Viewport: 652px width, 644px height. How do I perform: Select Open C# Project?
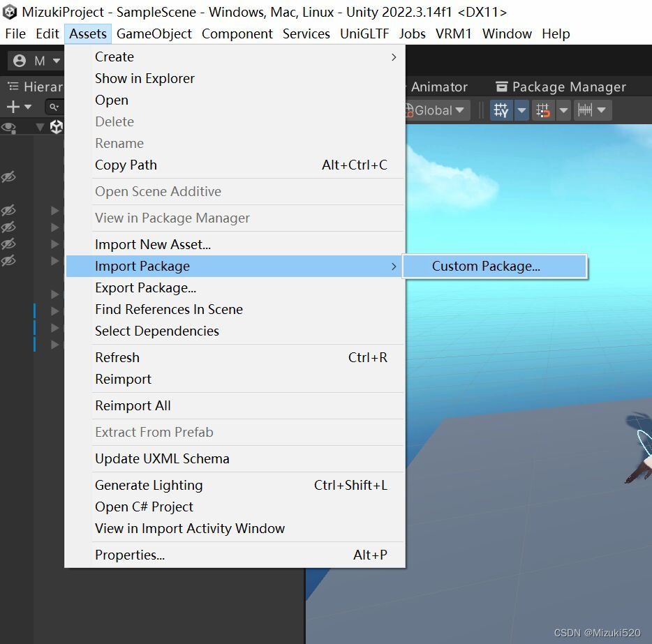tap(235, 507)
